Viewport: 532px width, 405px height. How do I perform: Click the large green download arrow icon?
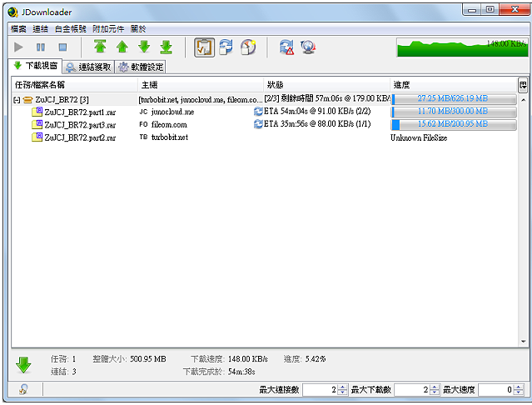click(23, 365)
